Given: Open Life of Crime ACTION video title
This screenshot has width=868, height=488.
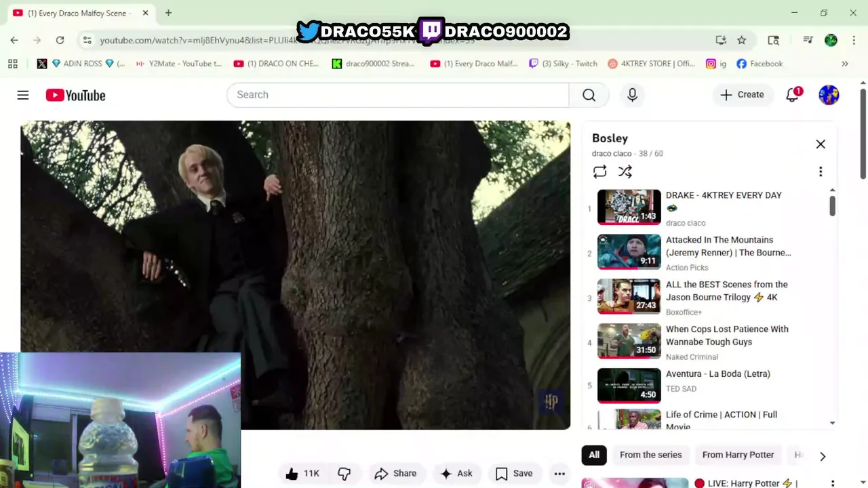Looking at the screenshot, I should pyautogui.click(x=721, y=420).
